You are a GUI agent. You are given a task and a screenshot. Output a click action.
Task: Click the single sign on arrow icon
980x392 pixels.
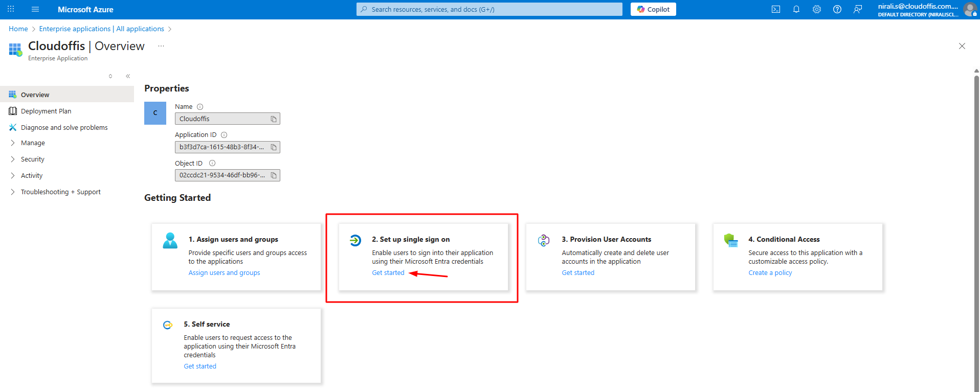coord(355,240)
